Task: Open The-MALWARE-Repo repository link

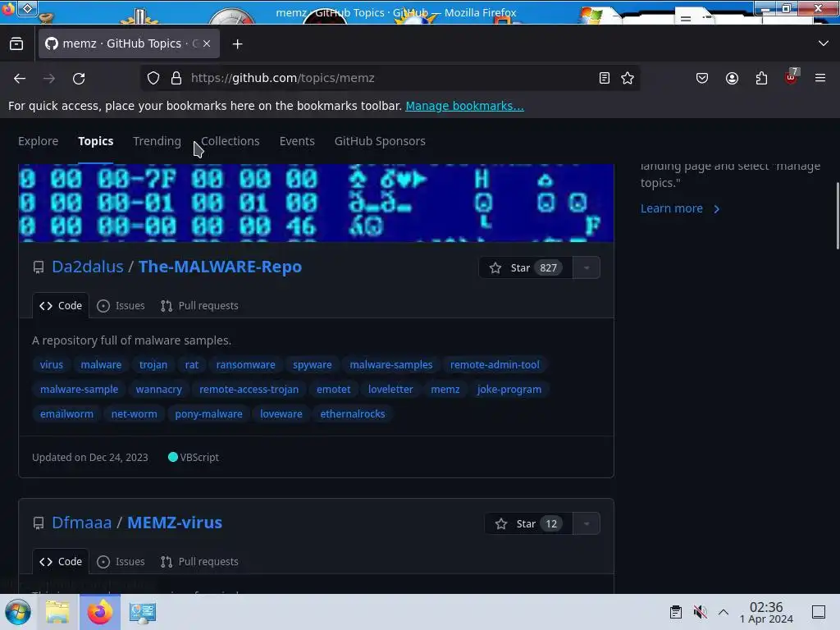Action: (x=220, y=267)
